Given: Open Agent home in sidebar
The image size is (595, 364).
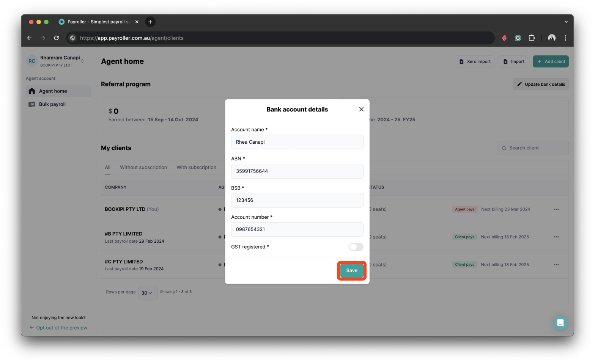Looking at the screenshot, I should (58, 91).
